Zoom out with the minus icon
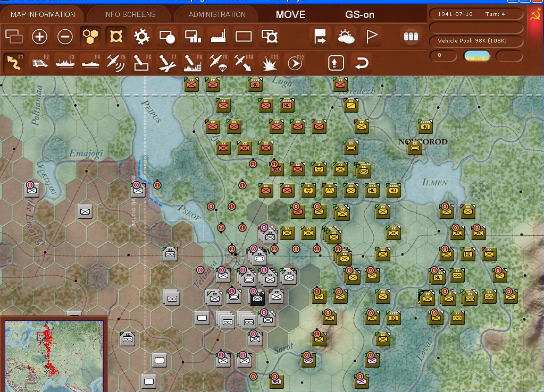 (x=65, y=37)
